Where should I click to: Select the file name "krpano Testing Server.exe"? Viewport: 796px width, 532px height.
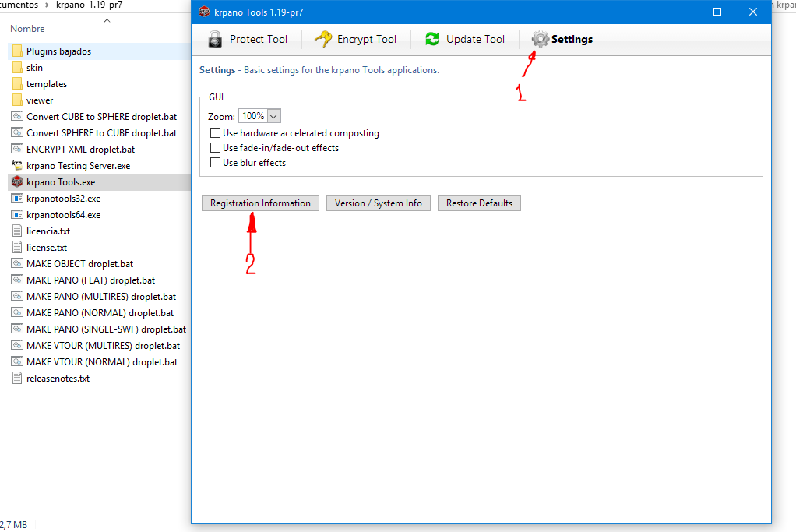point(78,165)
